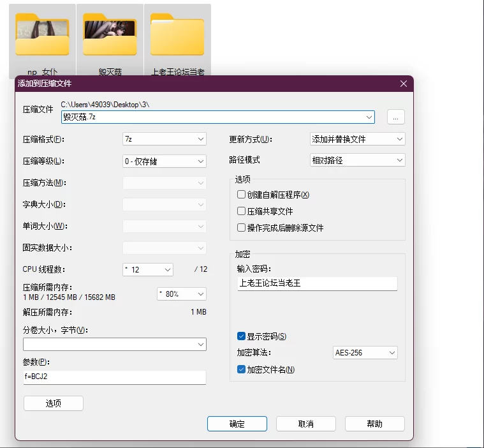Uncheck the 显示密码 checkbox
Viewport: 484px width, 448px height.
(x=241, y=336)
